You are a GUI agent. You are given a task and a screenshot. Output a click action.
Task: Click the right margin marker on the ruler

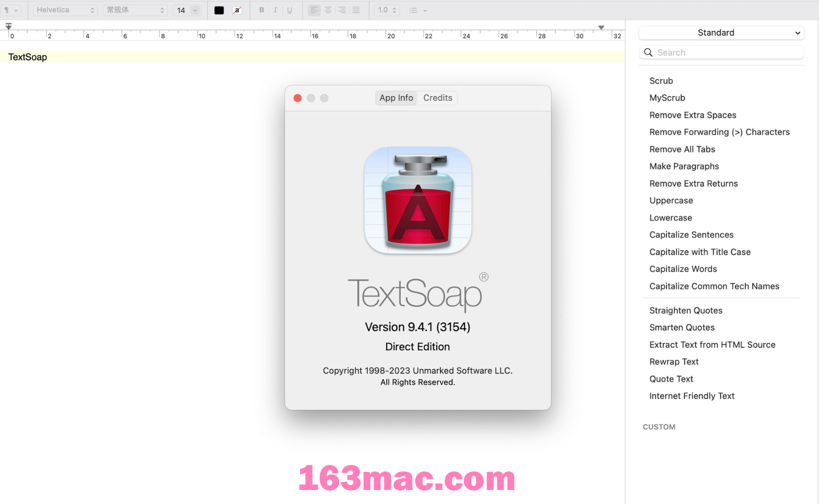[x=601, y=28]
